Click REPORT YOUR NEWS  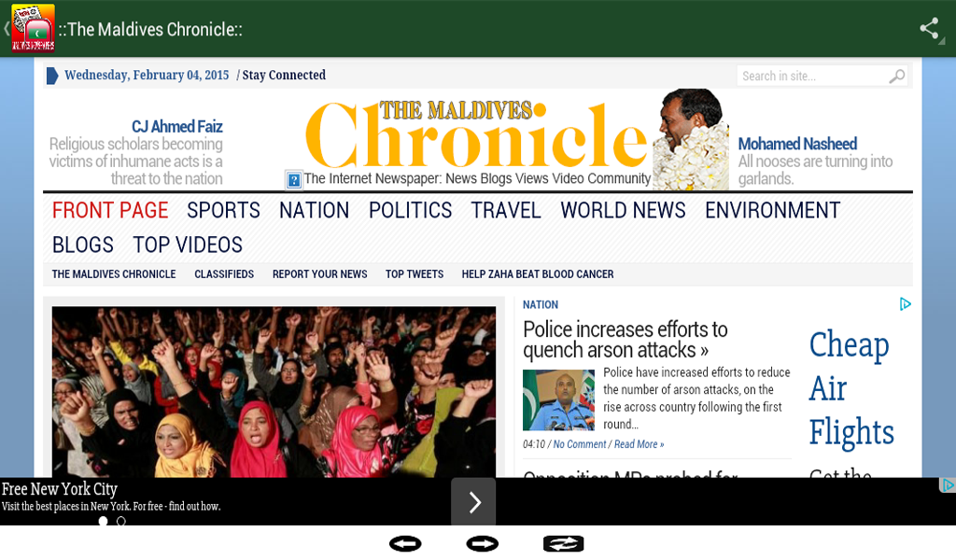tap(319, 274)
